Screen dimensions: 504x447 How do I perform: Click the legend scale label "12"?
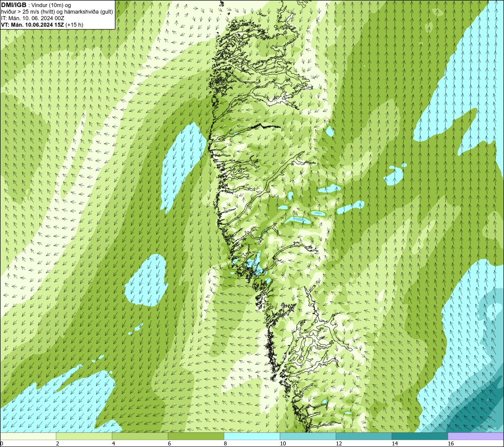pos(339,444)
